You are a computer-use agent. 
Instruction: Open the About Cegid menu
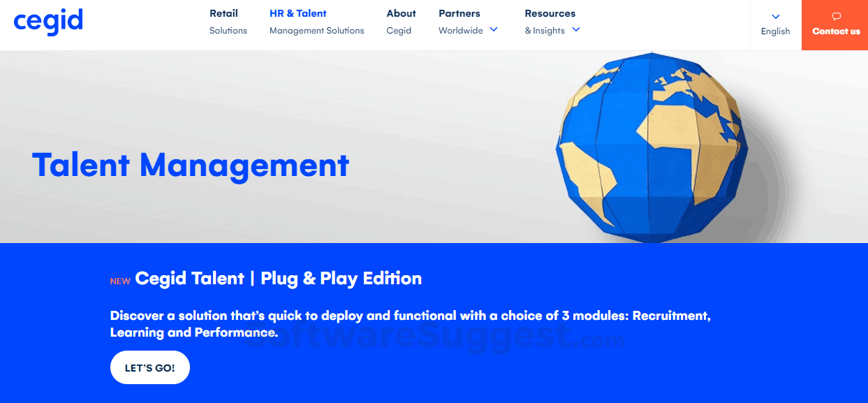click(401, 22)
